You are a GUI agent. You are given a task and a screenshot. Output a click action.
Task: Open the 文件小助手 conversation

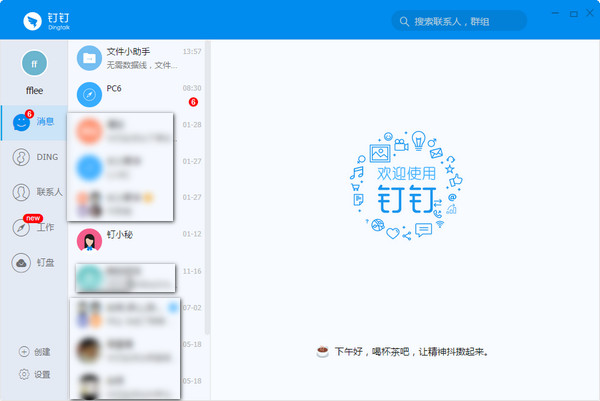tap(135, 58)
